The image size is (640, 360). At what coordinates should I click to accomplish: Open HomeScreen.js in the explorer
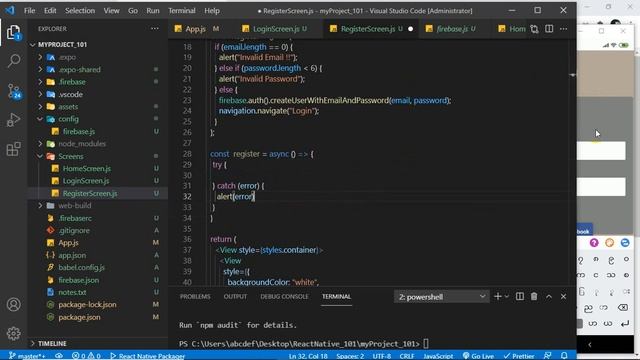(x=87, y=169)
